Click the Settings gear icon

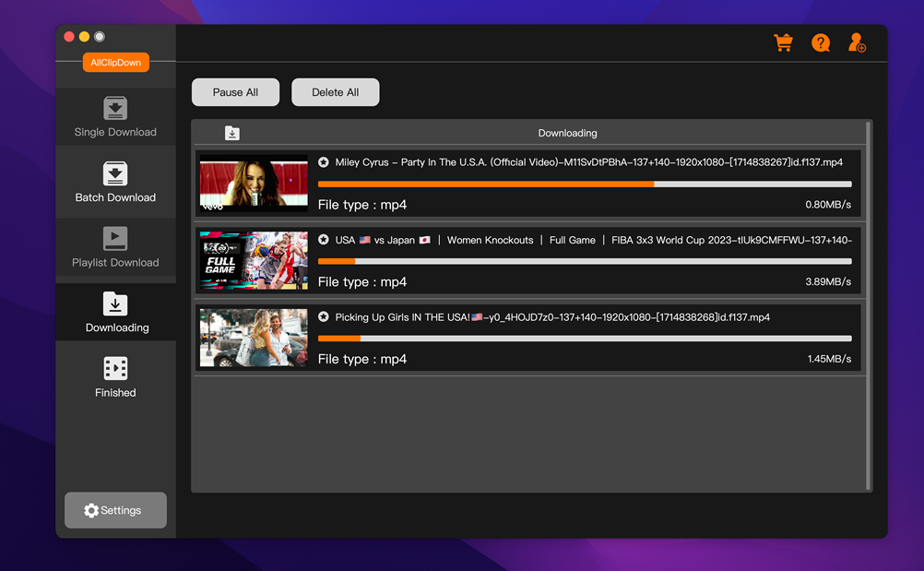91,510
